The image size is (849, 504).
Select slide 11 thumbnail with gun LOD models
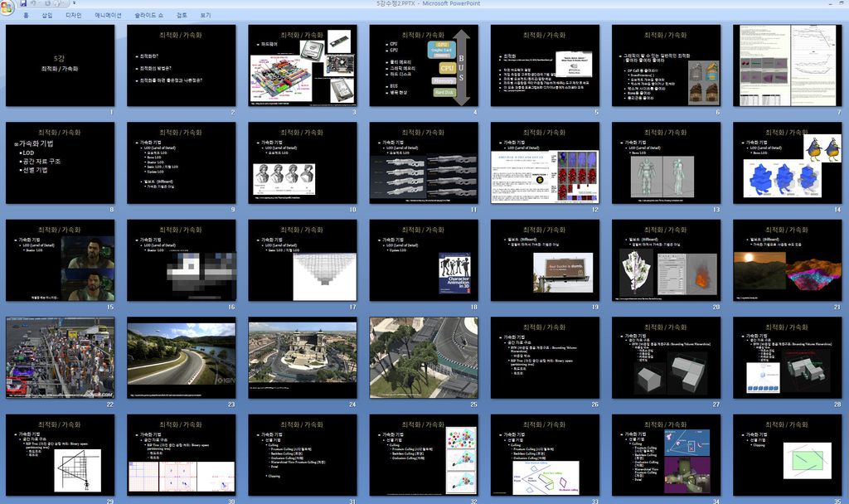[424, 163]
